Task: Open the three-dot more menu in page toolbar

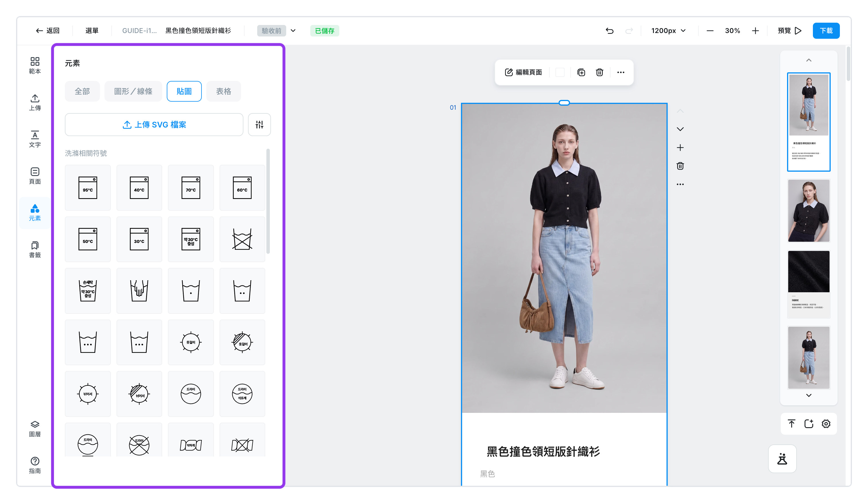Action: pyautogui.click(x=621, y=72)
